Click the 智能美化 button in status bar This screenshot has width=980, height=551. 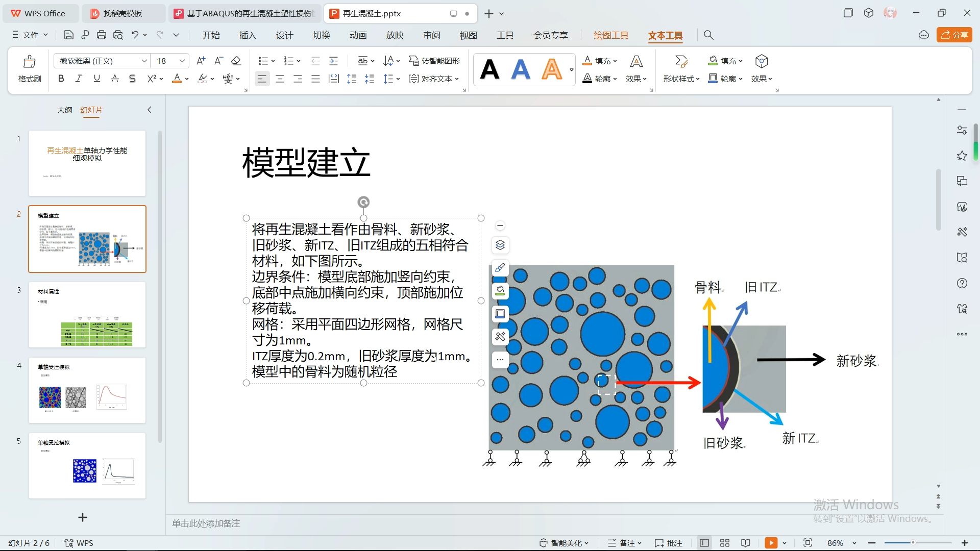click(x=564, y=543)
